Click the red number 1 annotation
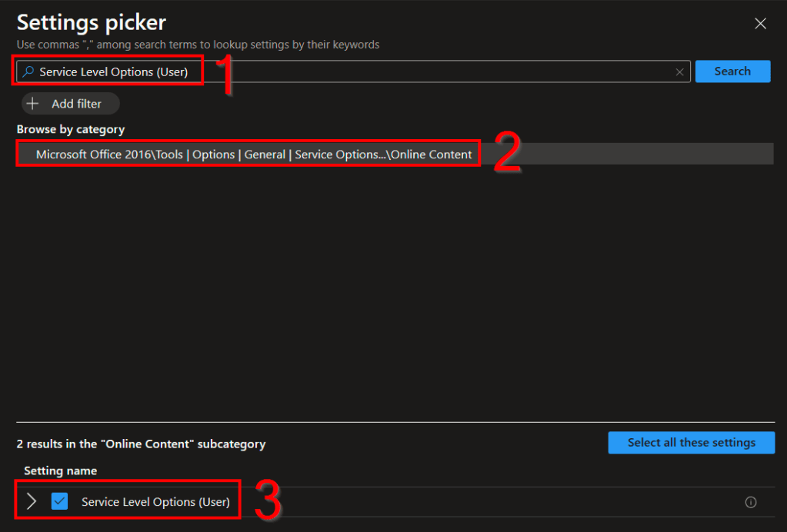Viewport: 787px width, 532px height. click(x=226, y=75)
